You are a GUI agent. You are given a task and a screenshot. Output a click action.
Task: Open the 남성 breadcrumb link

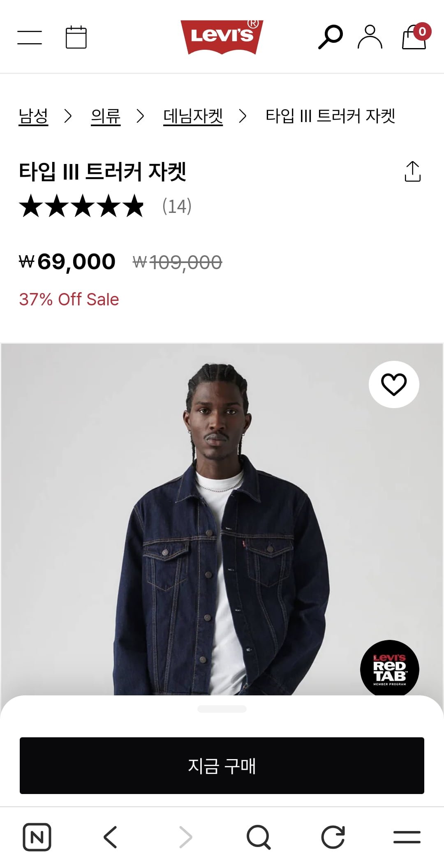(33, 116)
